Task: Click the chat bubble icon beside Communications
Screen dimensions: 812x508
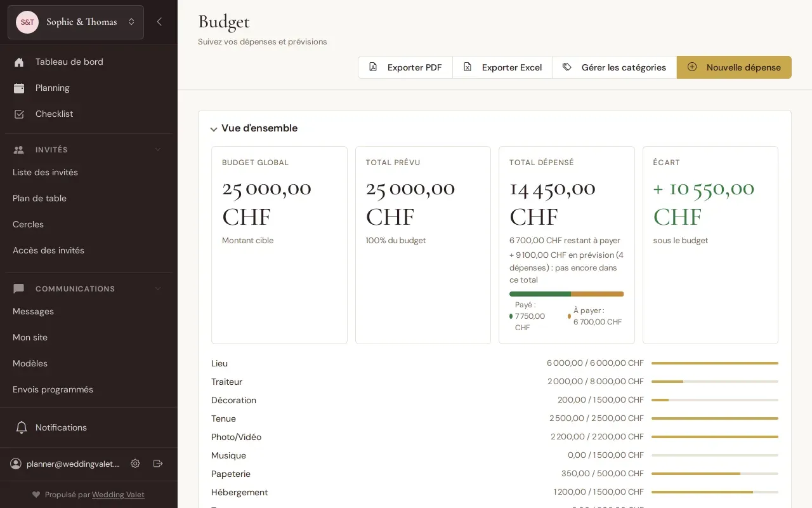Action: tap(19, 289)
